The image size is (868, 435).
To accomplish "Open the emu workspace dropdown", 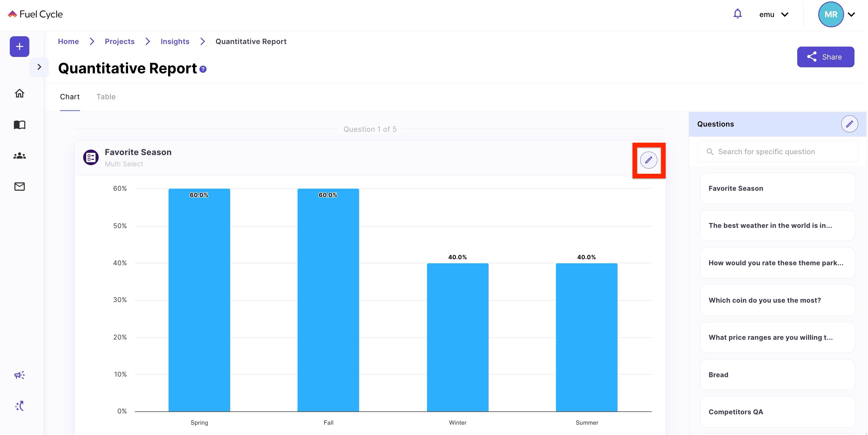I will 774,14.
